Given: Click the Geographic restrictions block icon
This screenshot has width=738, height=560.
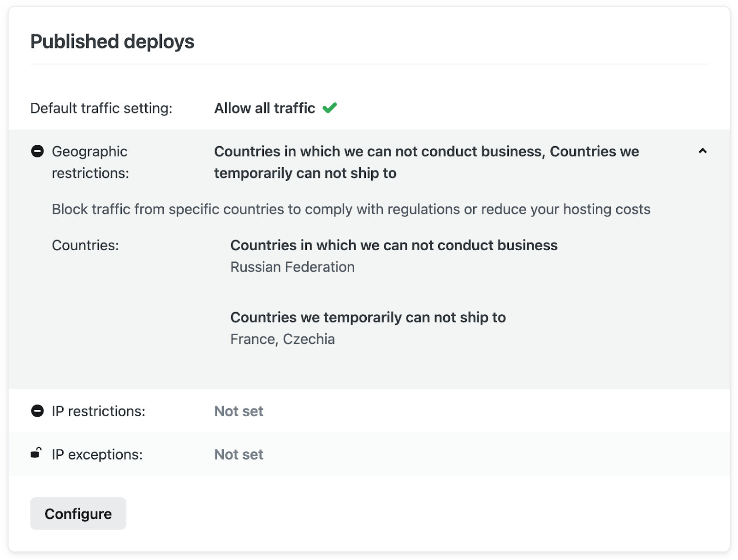Looking at the screenshot, I should pyautogui.click(x=37, y=151).
